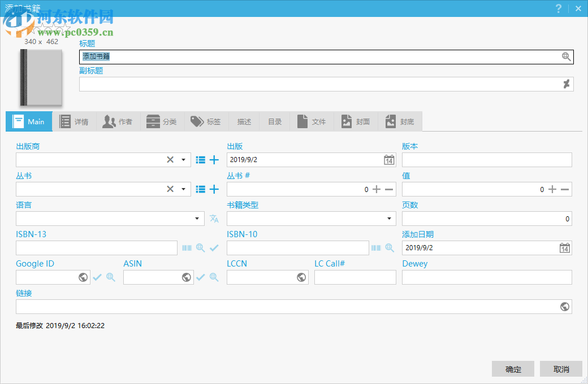Screen dimensions: 588x384
Task: Add a new publisher with the plus icon
Action: 214,159
